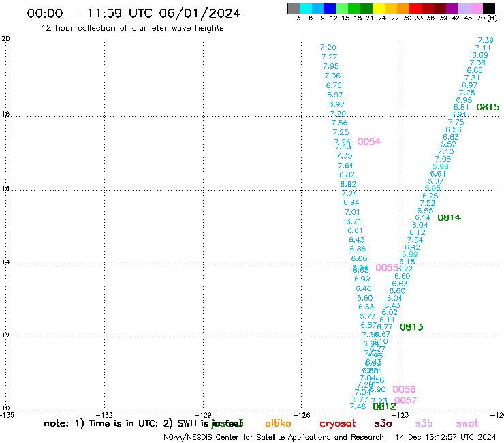Image resolution: width=504 pixels, height=443 pixels.
Task: Click the '70 (ft)' legend label
Action: pos(487,18)
